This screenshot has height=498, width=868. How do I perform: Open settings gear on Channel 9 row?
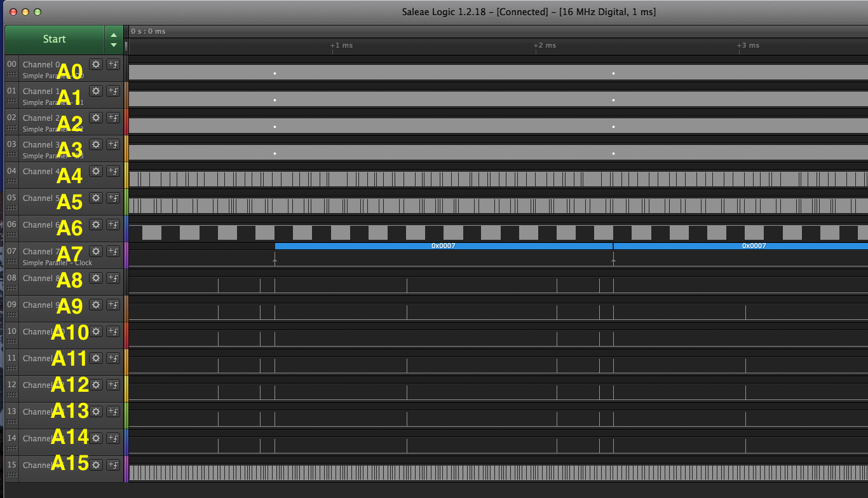click(x=96, y=304)
